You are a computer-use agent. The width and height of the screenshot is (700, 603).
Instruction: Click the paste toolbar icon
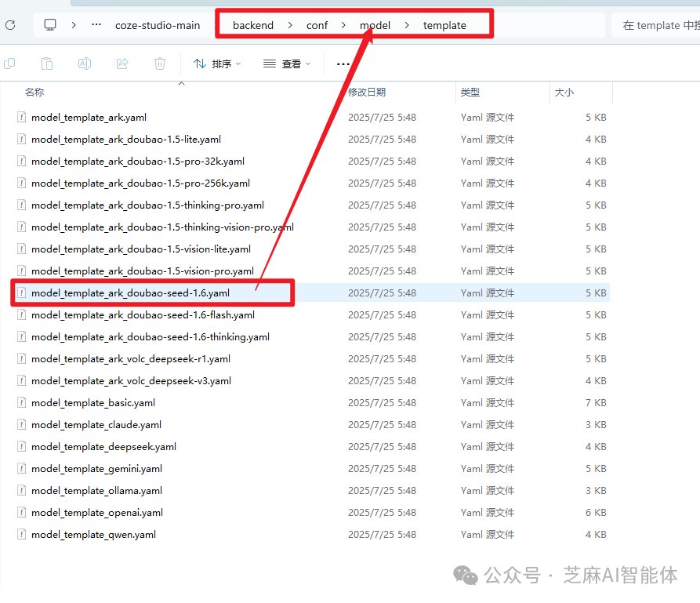(47, 64)
